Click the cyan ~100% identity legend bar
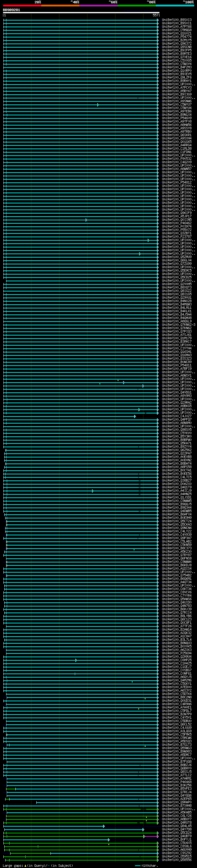This screenshot has width=197, height=868. coord(175,6)
